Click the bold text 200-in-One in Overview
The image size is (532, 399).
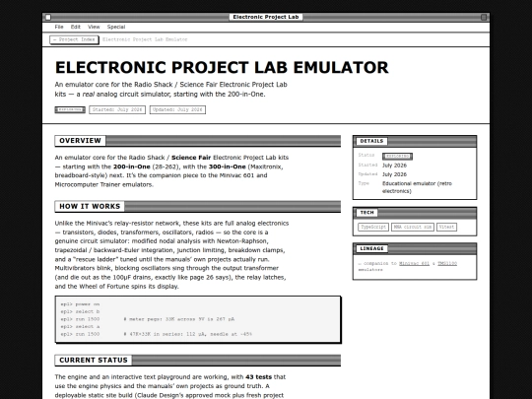(132, 166)
